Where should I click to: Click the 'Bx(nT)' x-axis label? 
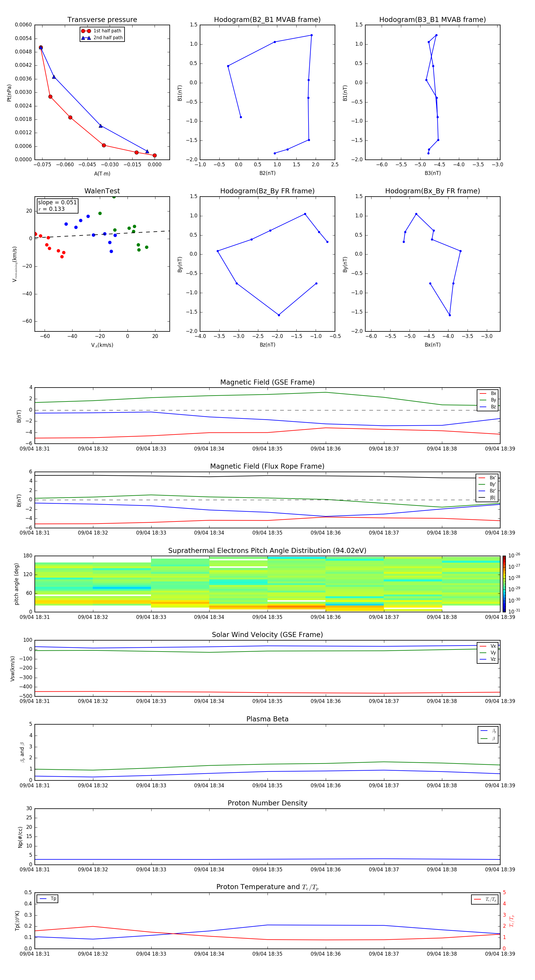coord(432,345)
